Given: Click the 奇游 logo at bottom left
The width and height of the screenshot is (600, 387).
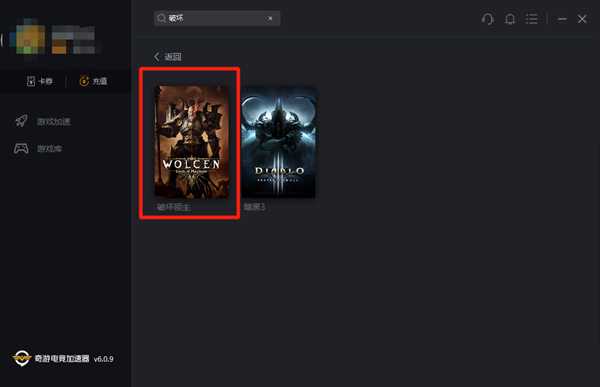Looking at the screenshot, I should 21,358.
